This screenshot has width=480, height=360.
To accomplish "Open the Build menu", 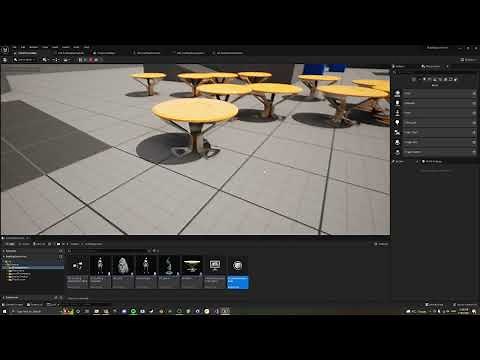I will (x=55, y=47).
